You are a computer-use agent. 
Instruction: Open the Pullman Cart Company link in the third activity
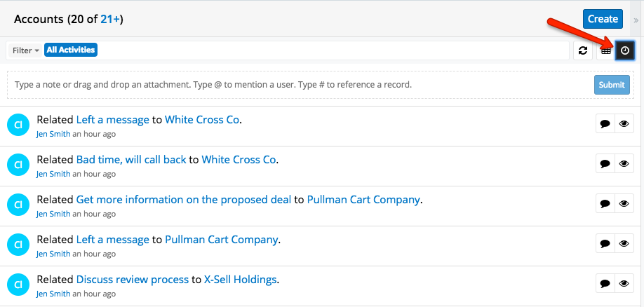[363, 200]
